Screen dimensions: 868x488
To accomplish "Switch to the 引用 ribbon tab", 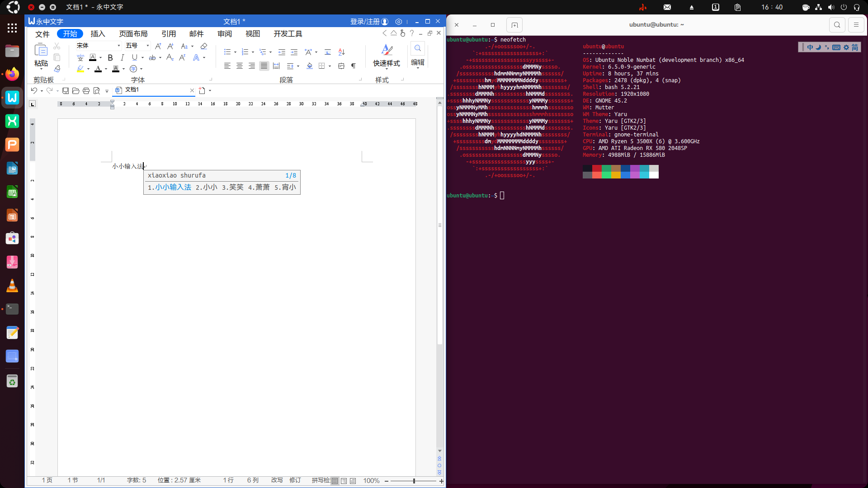I will coord(169,34).
